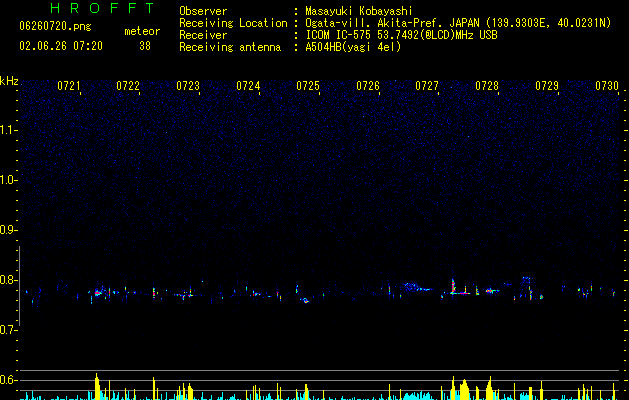This screenshot has width=629, height=400.
Task: Click the 0.9 kHz axis label
Action: click(x=9, y=230)
